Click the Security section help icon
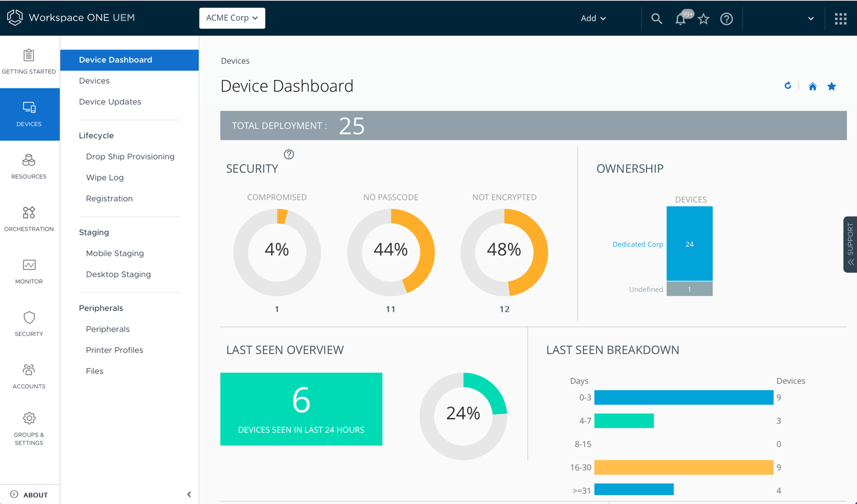Viewport: 857px width, 504px height. click(289, 155)
